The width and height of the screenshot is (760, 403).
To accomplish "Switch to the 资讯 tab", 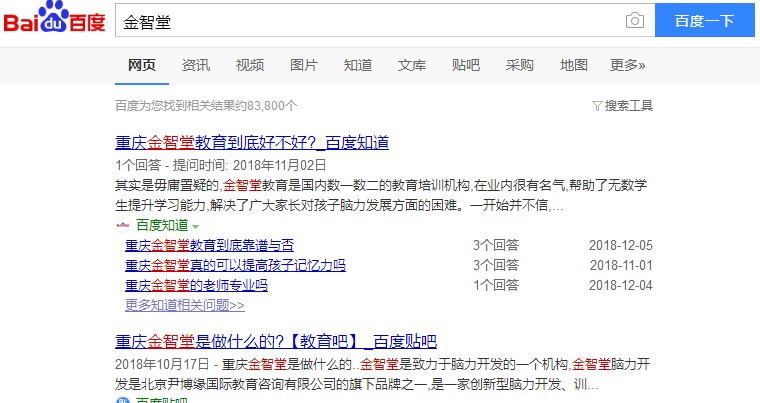I will click(196, 65).
